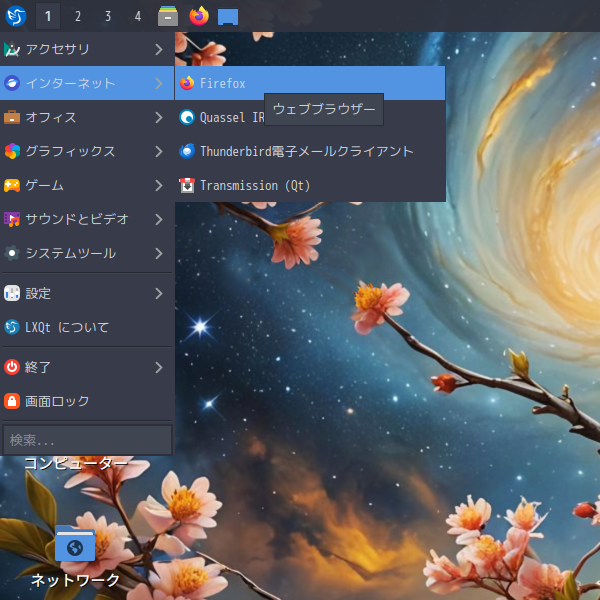
Task: Open LXQt について entry
Action: pyautogui.click(x=87, y=327)
